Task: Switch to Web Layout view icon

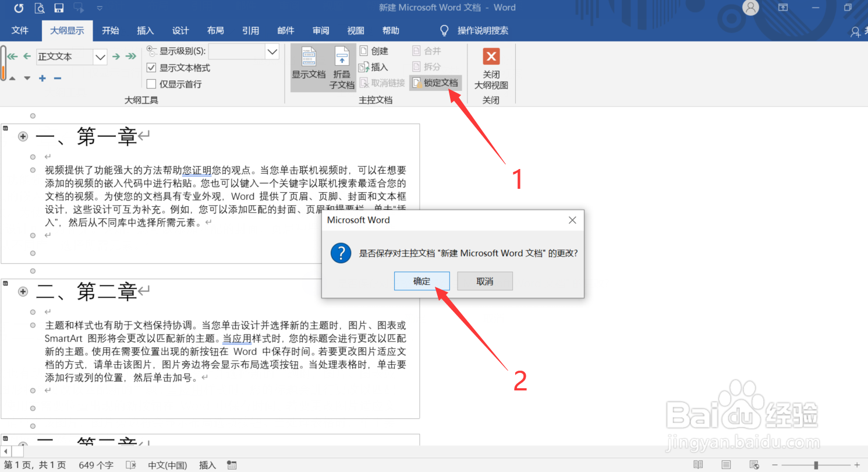Action: (754, 465)
